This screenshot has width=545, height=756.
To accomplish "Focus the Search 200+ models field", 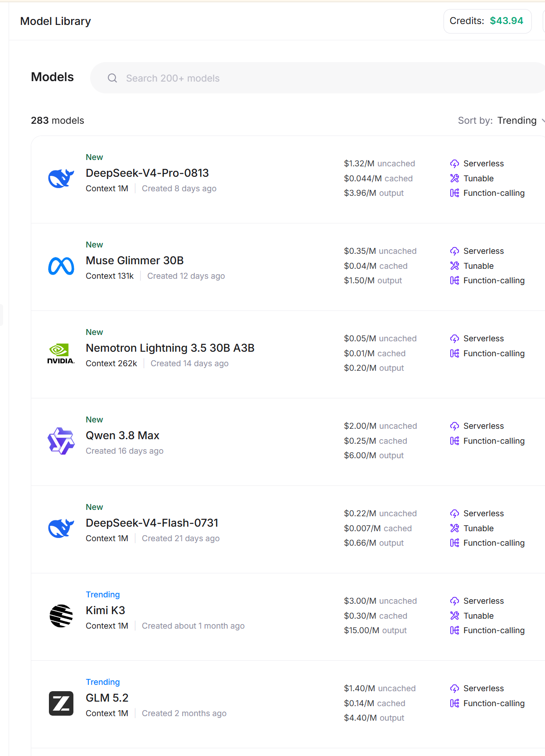I will (317, 78).
